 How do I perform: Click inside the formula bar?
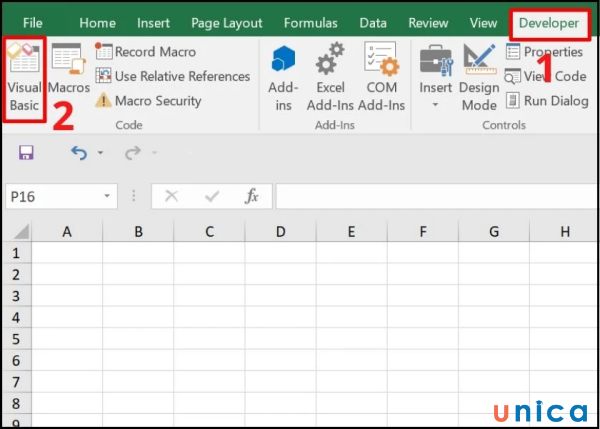coord(430,197)
